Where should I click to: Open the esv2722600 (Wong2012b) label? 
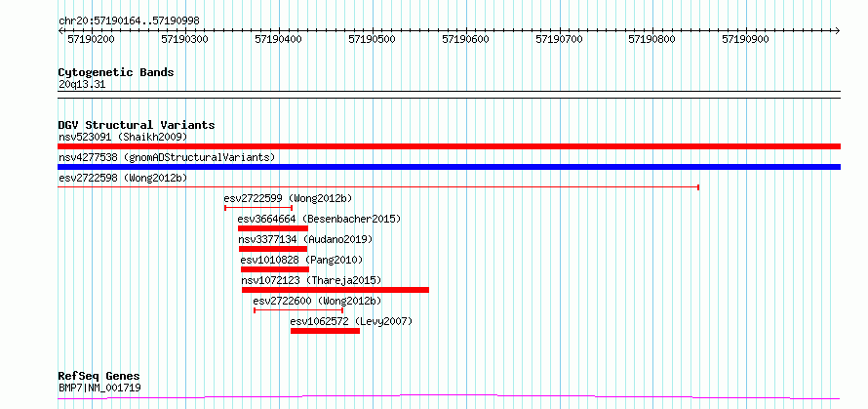coord(317,301)
